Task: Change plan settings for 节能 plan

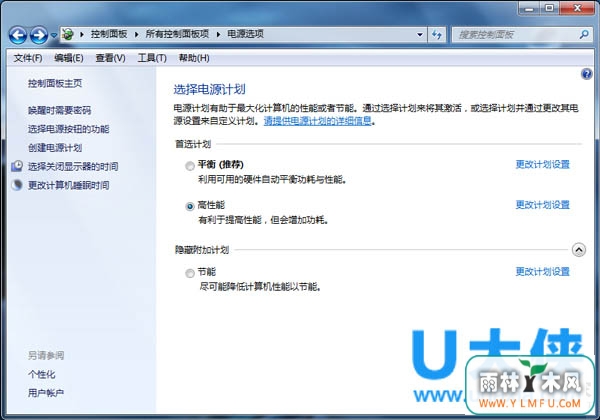Action: pos(543,272)
